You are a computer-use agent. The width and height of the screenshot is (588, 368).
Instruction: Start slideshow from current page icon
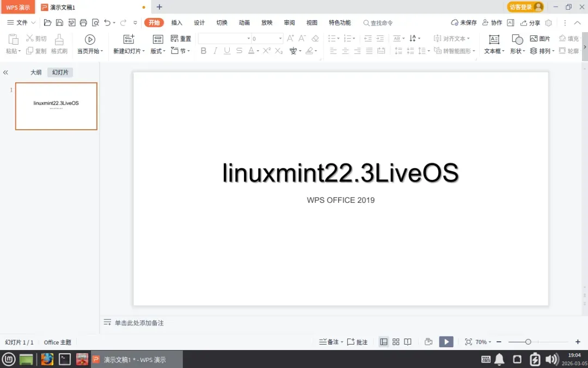90,39
